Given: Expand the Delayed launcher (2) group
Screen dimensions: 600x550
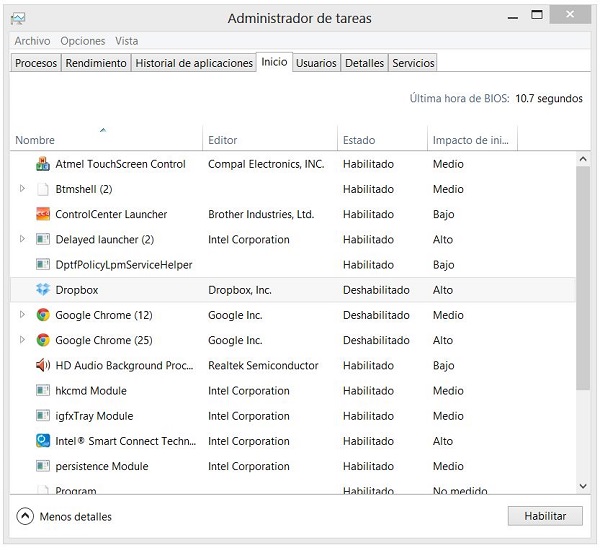Looking at the screenshot, I should pos(23,240).
